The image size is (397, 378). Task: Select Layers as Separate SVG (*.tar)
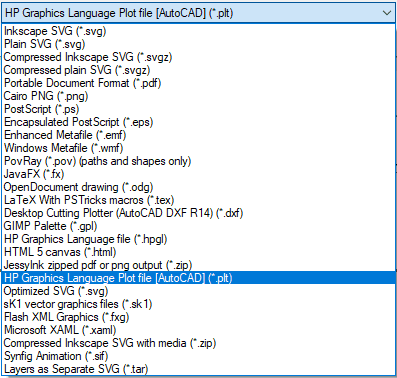[x=198, y=369]
